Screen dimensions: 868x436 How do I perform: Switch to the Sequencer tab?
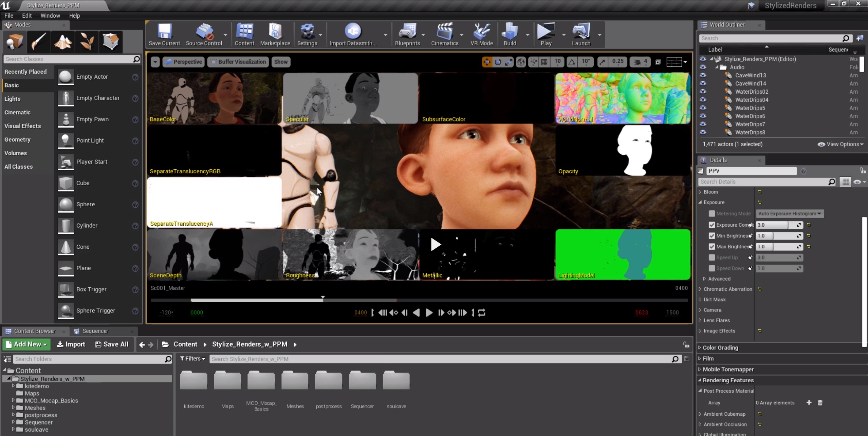click(95, 331)
